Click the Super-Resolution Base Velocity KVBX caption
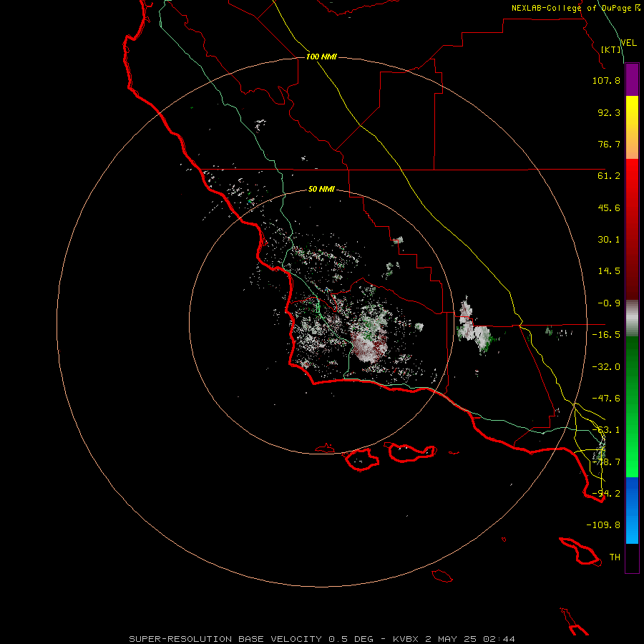 point(321,639)
